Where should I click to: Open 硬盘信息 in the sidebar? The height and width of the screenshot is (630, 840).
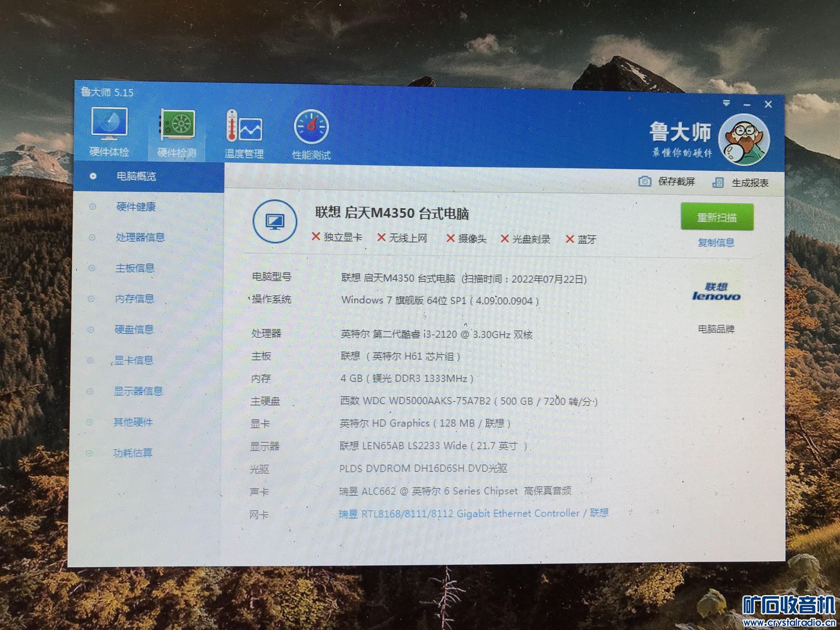coord(134,330)
